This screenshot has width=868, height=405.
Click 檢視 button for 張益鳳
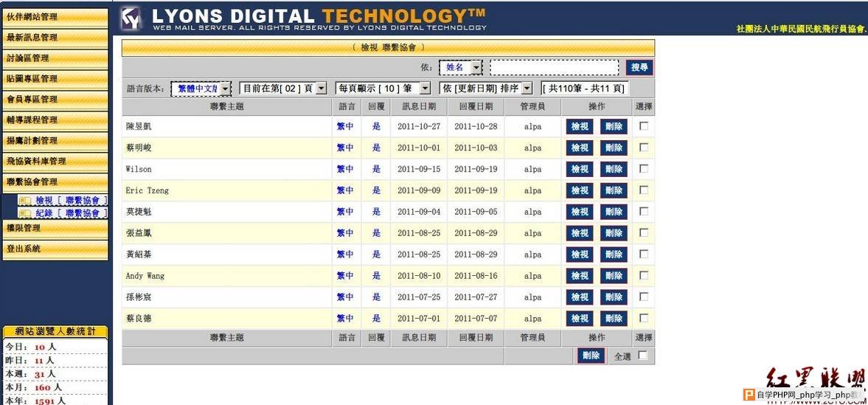point(580,233)
